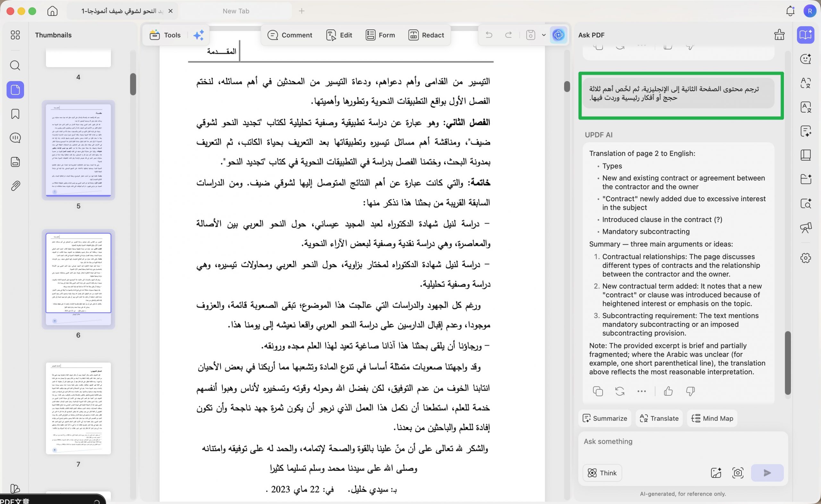Screen dimensions: 821x504
Task: Click the Ask PDF chat scrollbar handle
Action: tap(788, 363)
